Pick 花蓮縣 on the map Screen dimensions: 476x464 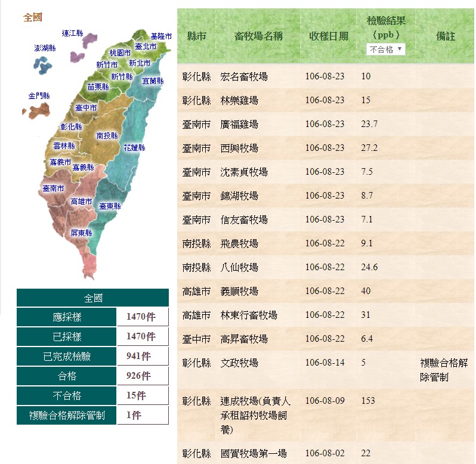[x=134, y=147]
